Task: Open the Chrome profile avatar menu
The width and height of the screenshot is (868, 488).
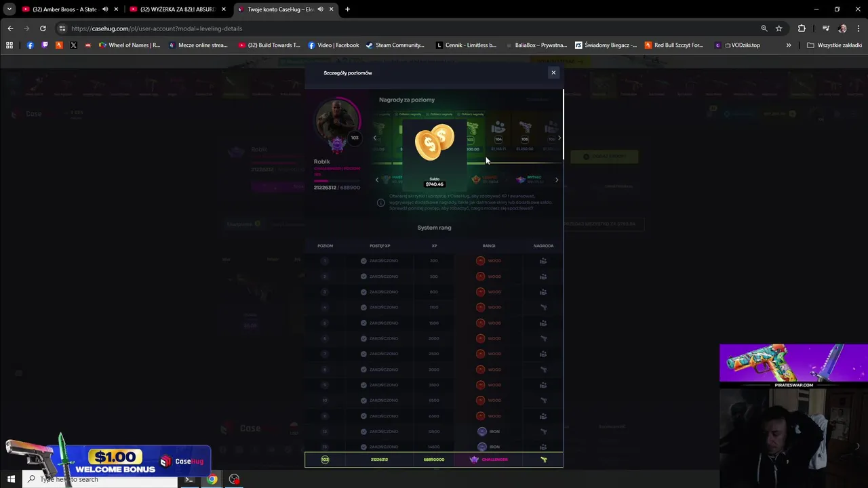Action: pyautogui.click(x=842, y=28)
